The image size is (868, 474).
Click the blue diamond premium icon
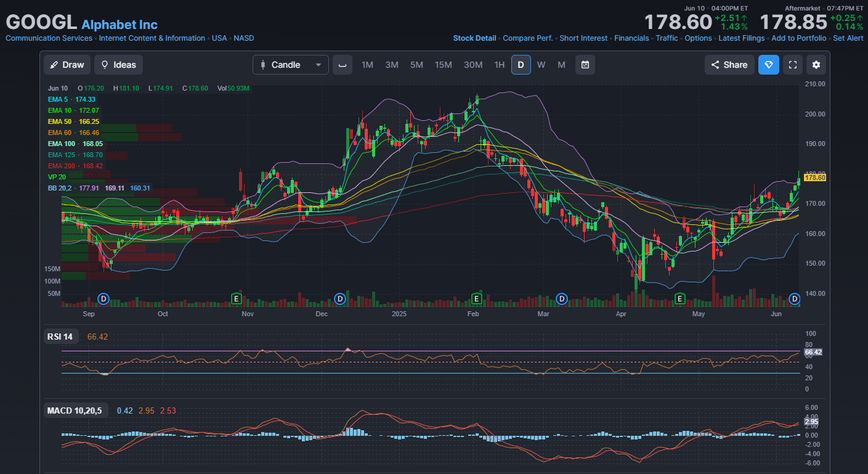click(769, 65)
